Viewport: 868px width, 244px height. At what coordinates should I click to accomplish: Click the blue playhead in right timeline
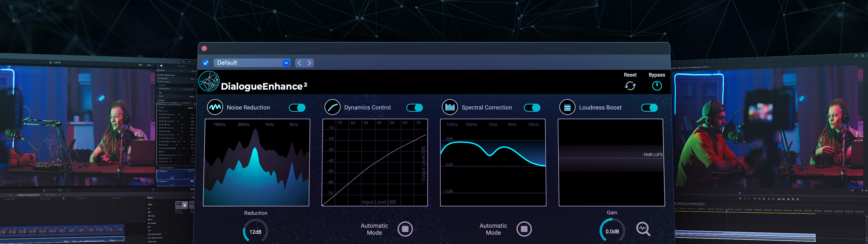(x=727, y=211)
